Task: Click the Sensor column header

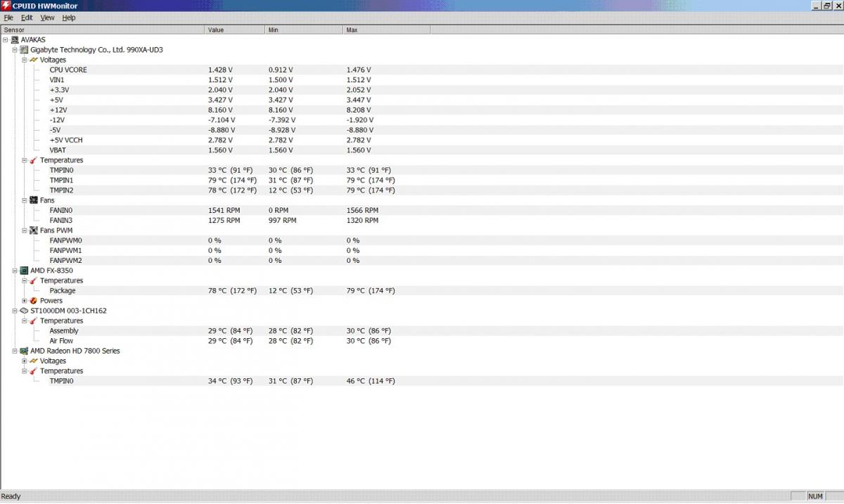Action: click(x=103, y=30)
